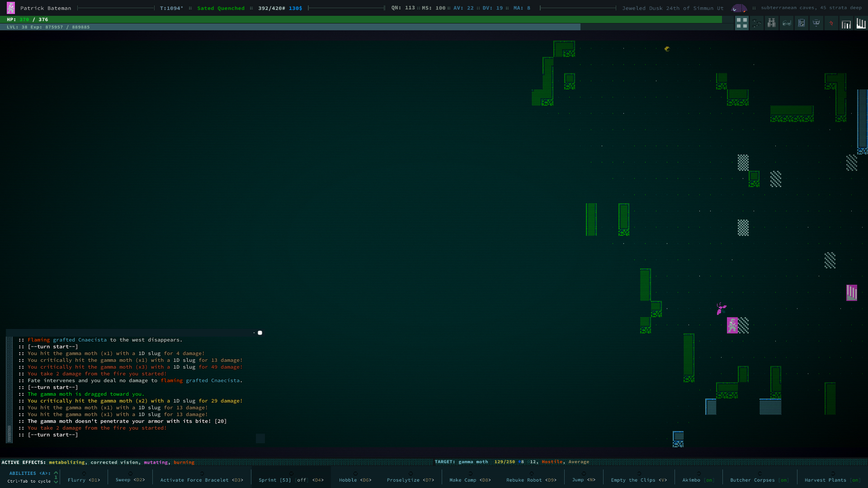The image size is (868, 488).
Task: Click the footprints icon in top toolbar
Action: (x=757, y=23)
